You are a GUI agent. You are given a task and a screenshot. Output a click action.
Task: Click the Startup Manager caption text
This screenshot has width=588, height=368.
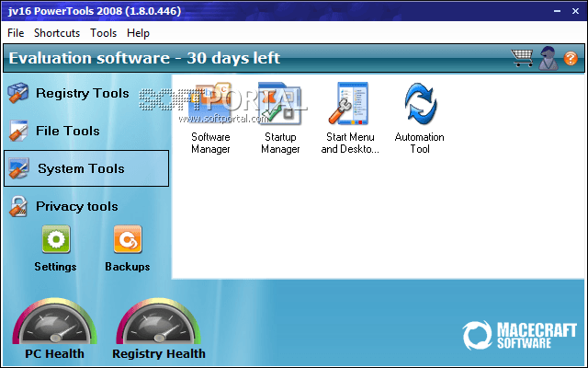click(280, 144)
